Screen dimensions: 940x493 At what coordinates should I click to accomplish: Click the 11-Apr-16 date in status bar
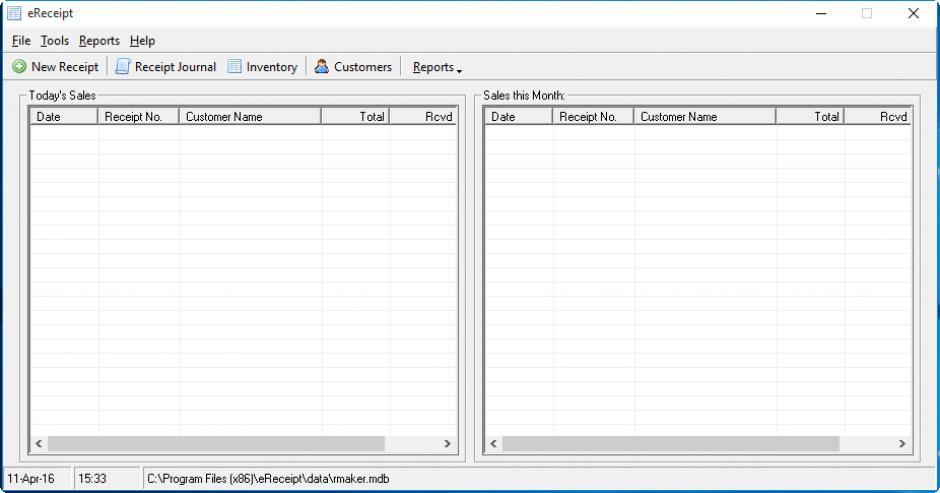point(31,479)
